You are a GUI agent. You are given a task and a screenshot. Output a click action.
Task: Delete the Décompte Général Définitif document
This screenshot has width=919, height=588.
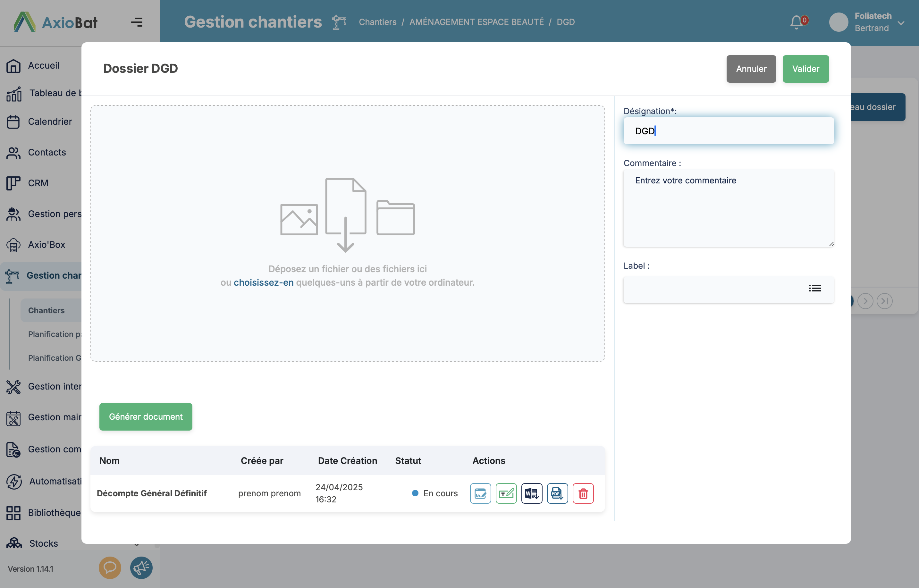583,493
